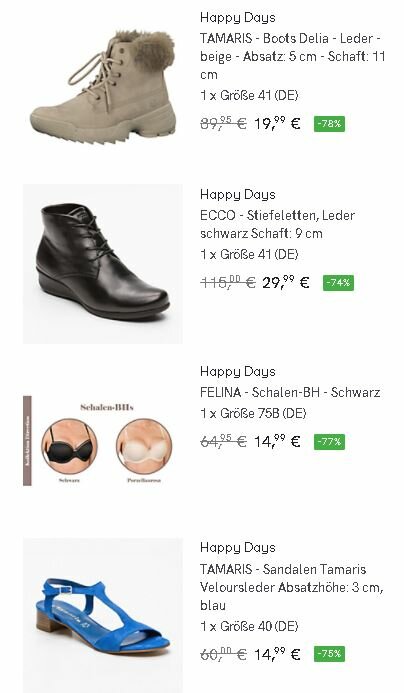The image size is (404, 693).
Task: Open the blue Tamaris sandal image
Action: 103,616
